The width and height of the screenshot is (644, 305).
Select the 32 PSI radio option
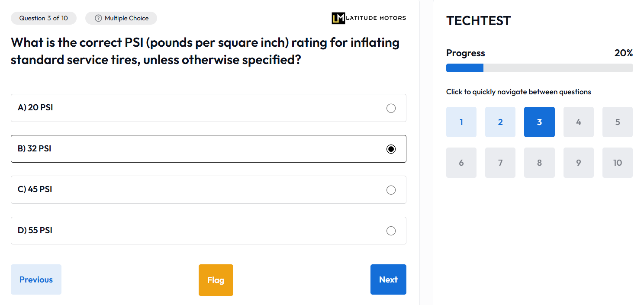coord(391,149)
